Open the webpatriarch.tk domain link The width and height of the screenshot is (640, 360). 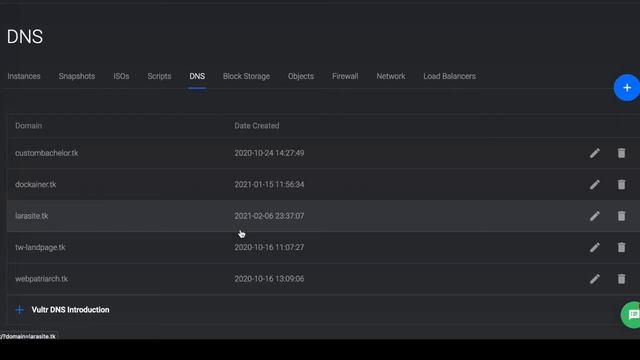(41, 279)
